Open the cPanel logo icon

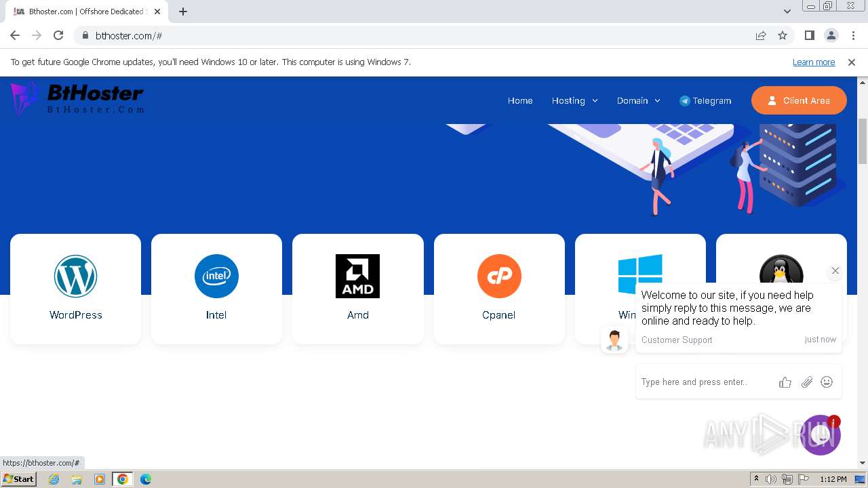pos(499,276)
